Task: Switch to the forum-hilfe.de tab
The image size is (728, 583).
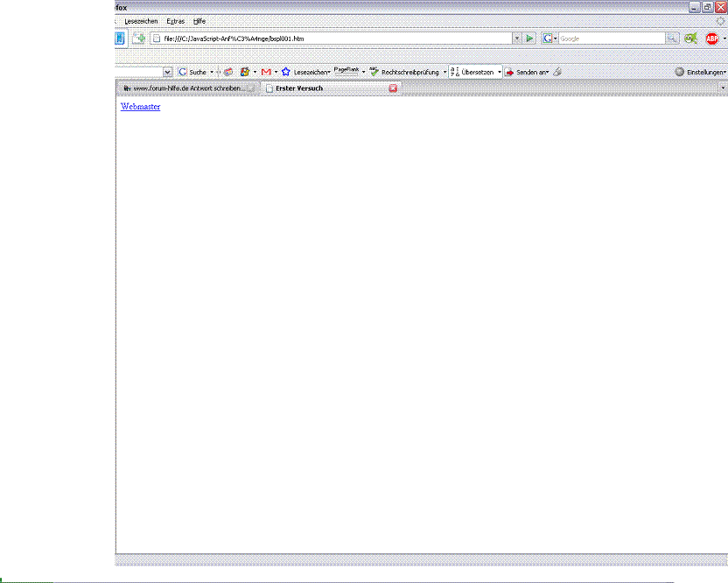Action: (x=184, y=88)
